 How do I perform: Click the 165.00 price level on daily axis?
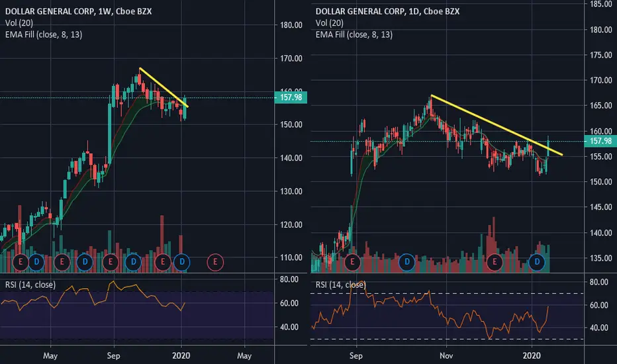point(601,105)
